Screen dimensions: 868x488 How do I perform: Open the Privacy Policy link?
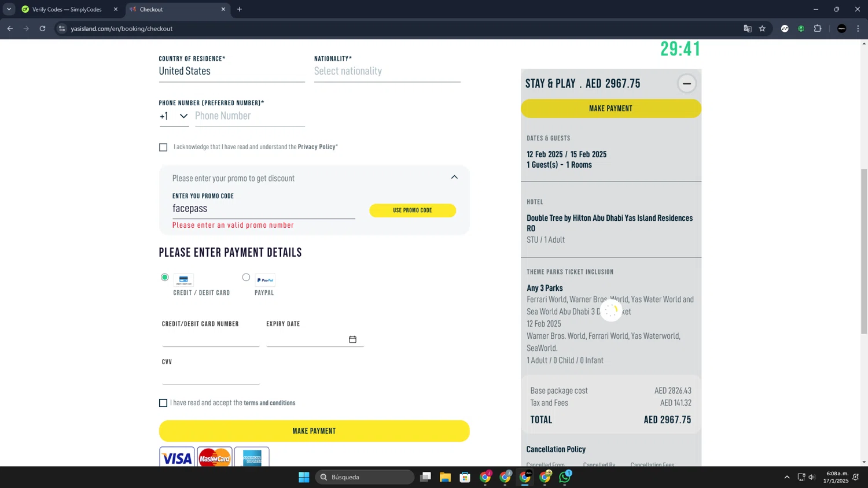point(317,147)
